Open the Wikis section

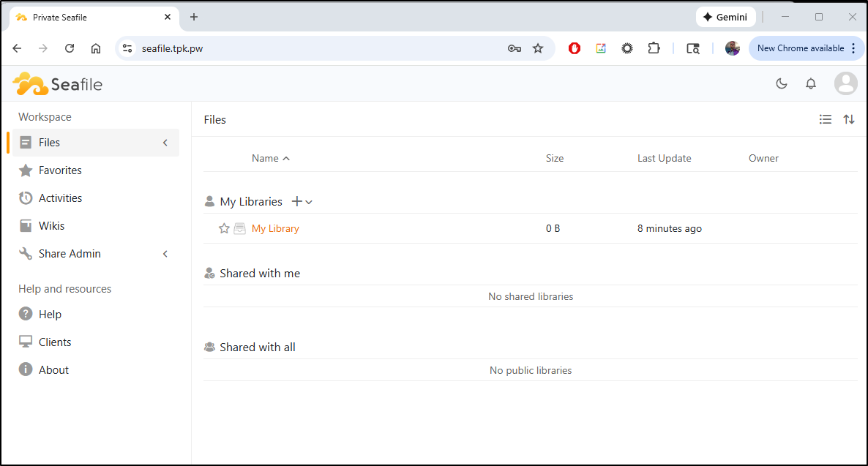[x=51, y=226]
